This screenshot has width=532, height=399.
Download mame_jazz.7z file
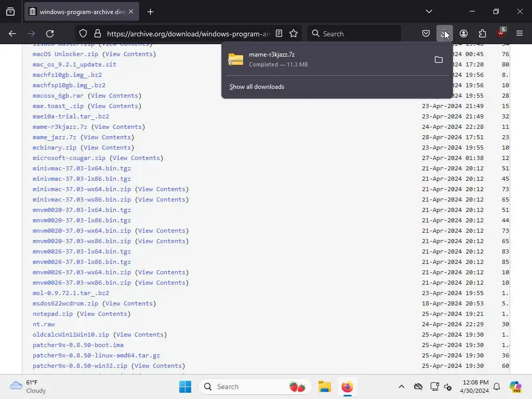click(54, 137)
